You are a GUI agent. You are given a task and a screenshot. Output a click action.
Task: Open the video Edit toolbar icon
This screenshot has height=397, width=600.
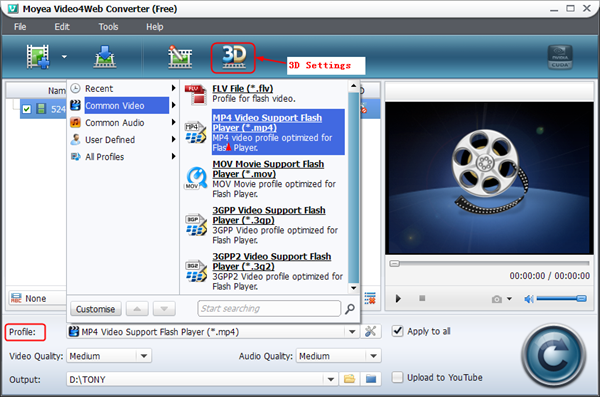180,57
